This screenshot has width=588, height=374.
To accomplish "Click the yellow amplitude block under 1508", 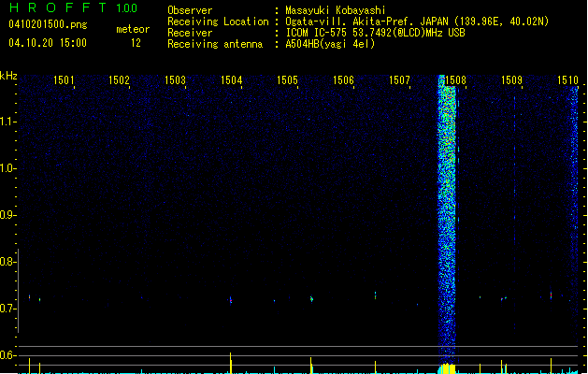I will click(447, 368).
